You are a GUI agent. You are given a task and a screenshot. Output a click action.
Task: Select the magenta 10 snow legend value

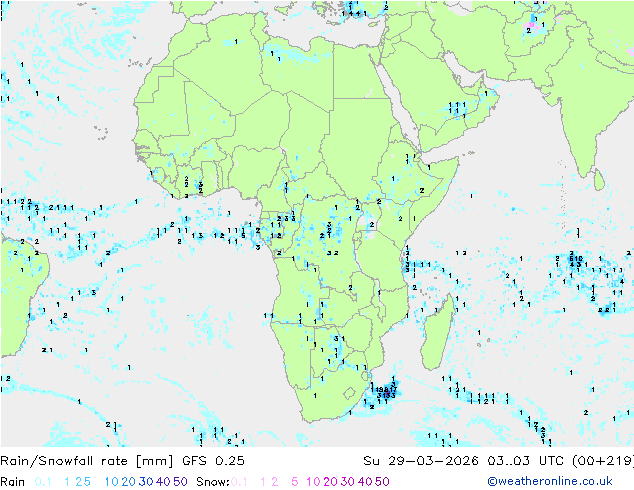[x=313, y=482]
